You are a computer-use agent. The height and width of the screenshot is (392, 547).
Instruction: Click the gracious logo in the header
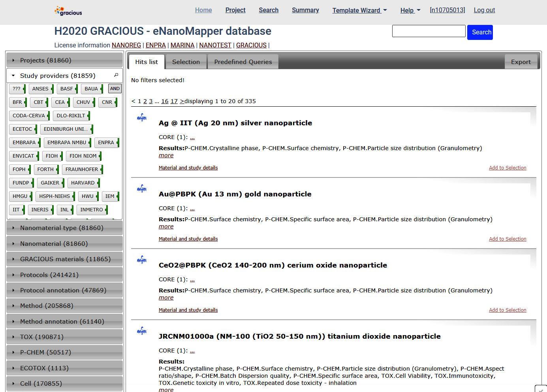tap(68, 11)
